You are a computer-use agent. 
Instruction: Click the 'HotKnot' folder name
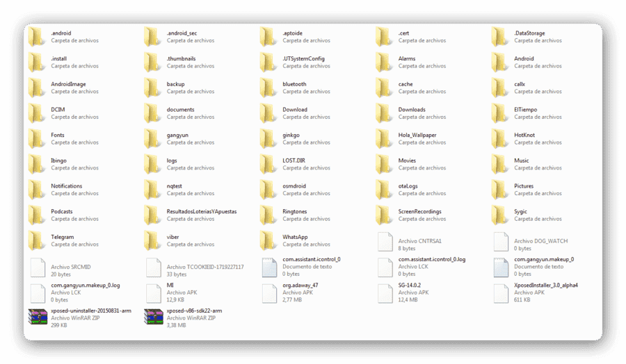pos(524,135)
